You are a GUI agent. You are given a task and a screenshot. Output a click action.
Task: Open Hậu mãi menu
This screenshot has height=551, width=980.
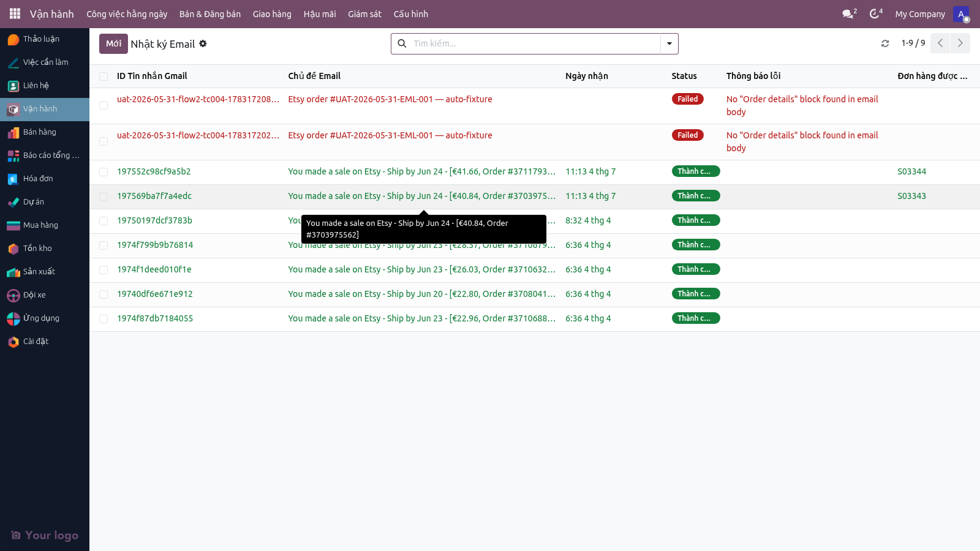(320, 14)
